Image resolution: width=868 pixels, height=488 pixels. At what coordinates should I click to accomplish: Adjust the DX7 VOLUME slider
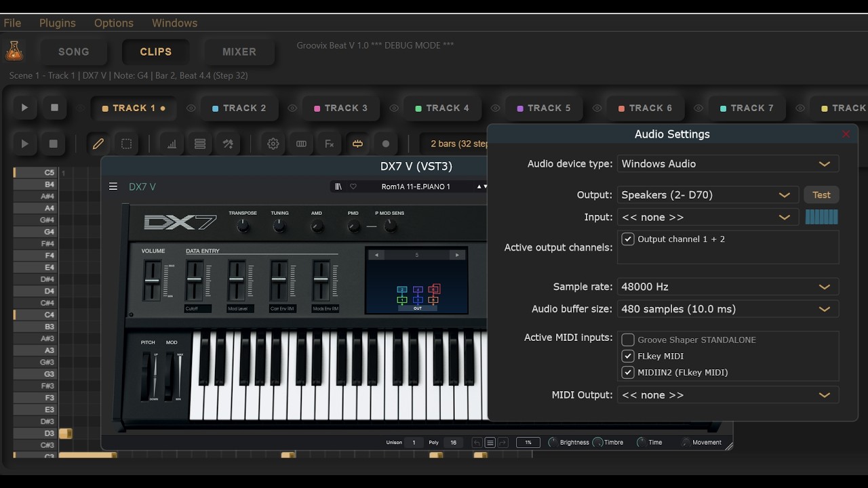[153, 281]
